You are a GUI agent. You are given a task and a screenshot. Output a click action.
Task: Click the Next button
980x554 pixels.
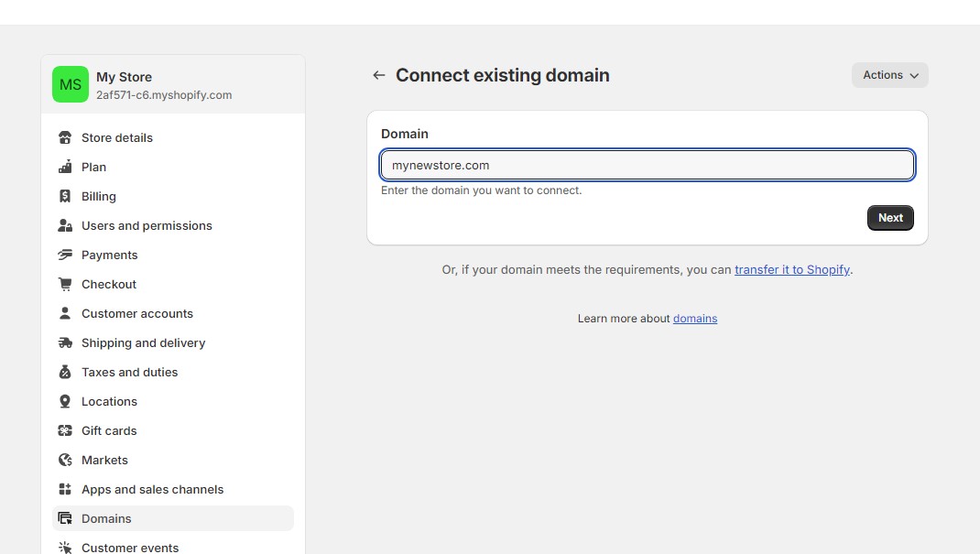[x=890, y=218]
